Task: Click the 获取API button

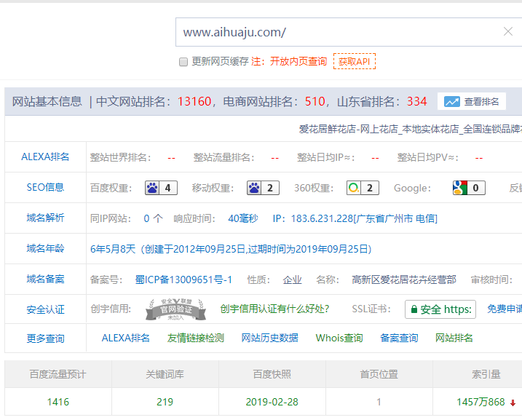Action: click(354, 62)
